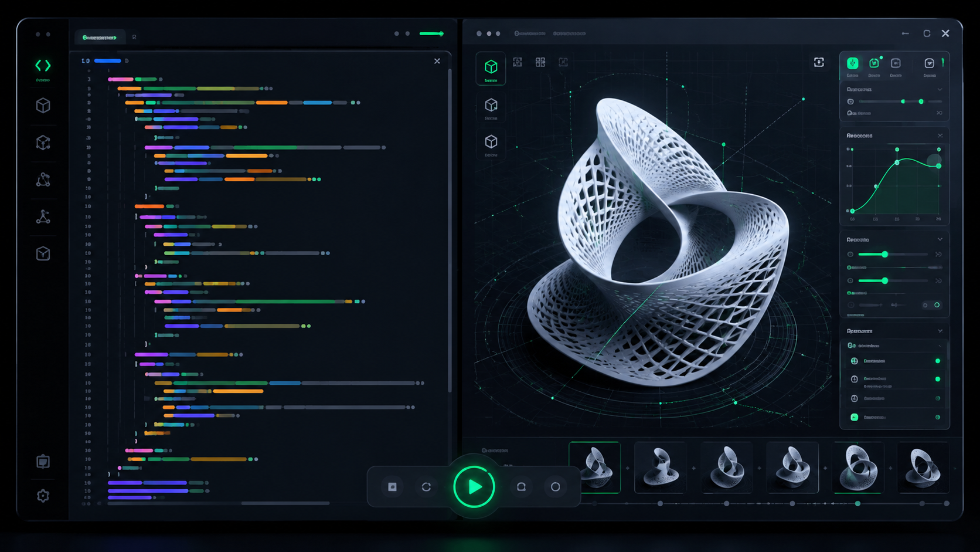Click the circle icon left of second green slider

click(x=850, y=281)
